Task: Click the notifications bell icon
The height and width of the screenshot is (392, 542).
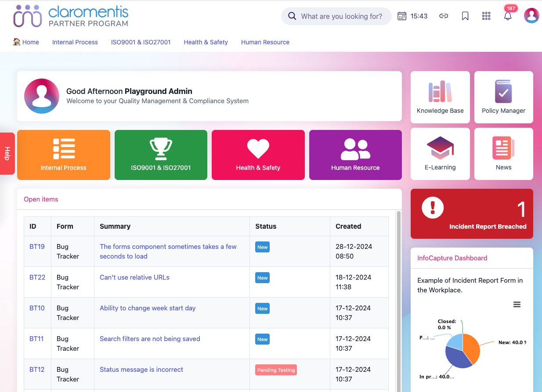Action: pos(508,16)
